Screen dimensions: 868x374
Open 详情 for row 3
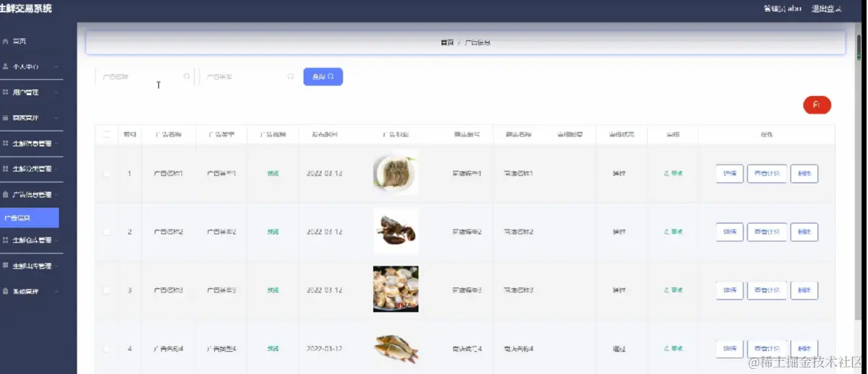point(729,290)
